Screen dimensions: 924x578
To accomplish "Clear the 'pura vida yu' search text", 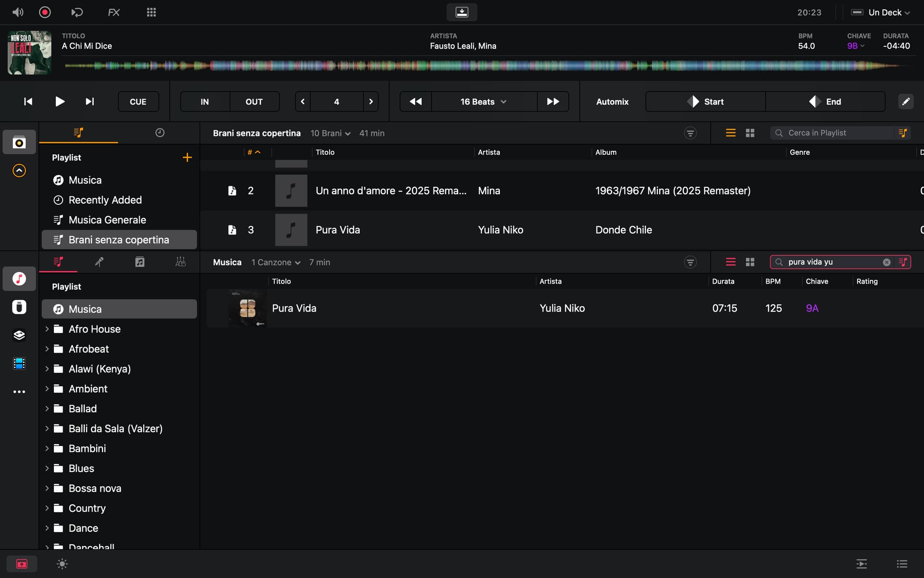I will [886, 262].
